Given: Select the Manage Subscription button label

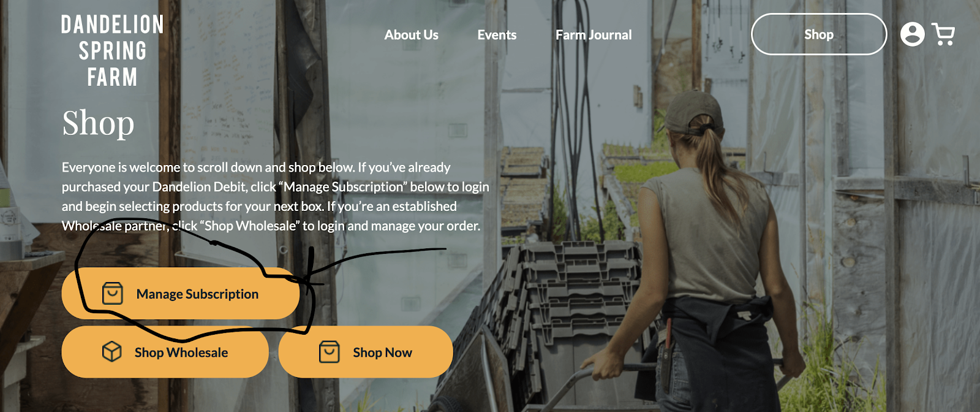Looking at the screenshot, I should tap(197, 294).
